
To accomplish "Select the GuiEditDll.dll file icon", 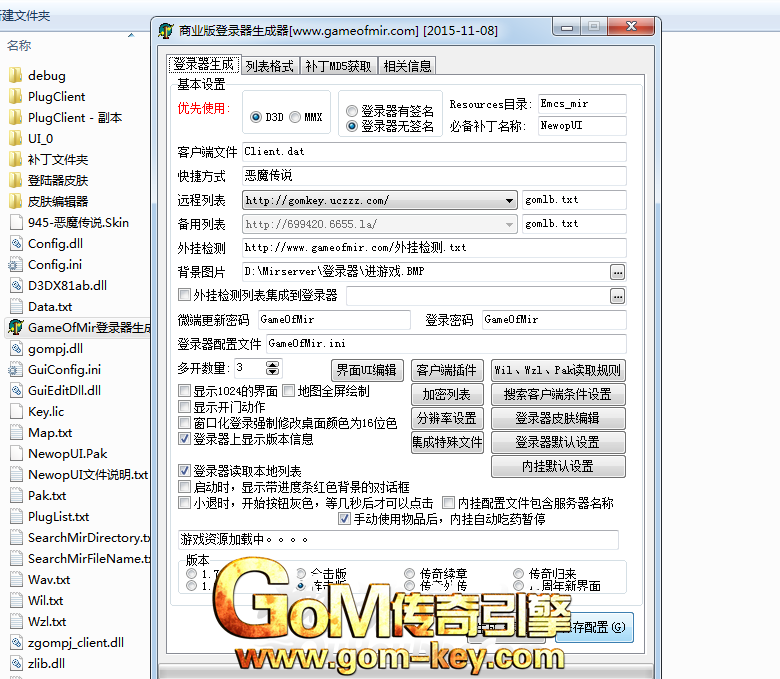I will click(x=16, y=390).
